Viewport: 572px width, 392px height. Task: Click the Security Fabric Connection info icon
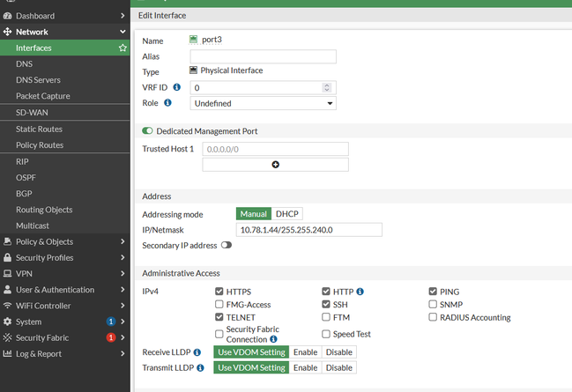274,339
